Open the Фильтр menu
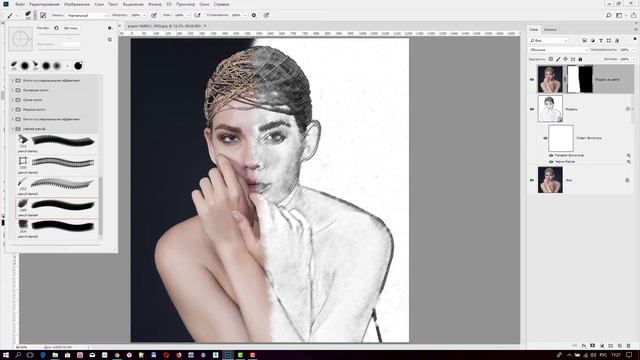Screen dimensions: 640x360 tap(155, 4)
